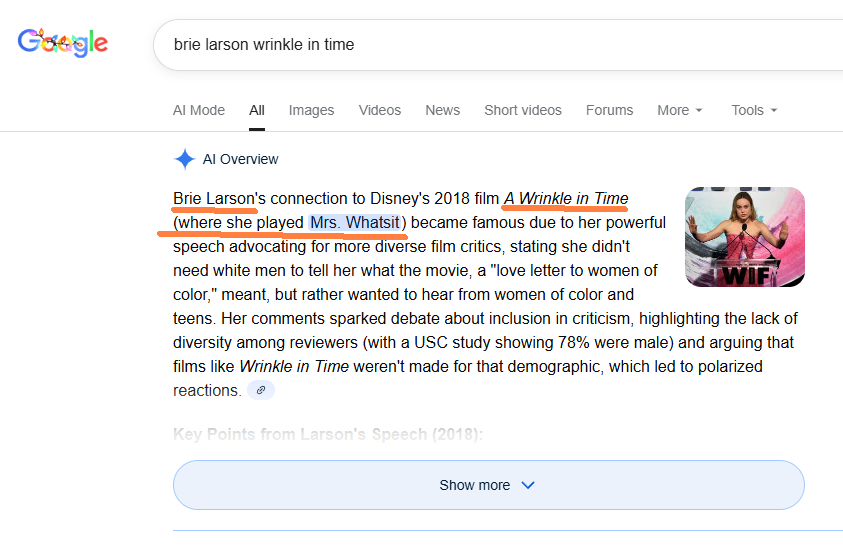Click the Show more chevron arrow
This screenshot has width=843, height=547.
pyautogui.click(x=528, y=485)
